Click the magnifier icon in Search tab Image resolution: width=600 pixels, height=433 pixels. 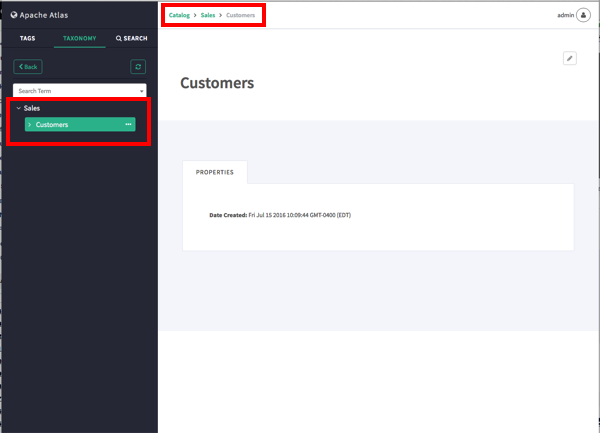(x=119, y=38)
